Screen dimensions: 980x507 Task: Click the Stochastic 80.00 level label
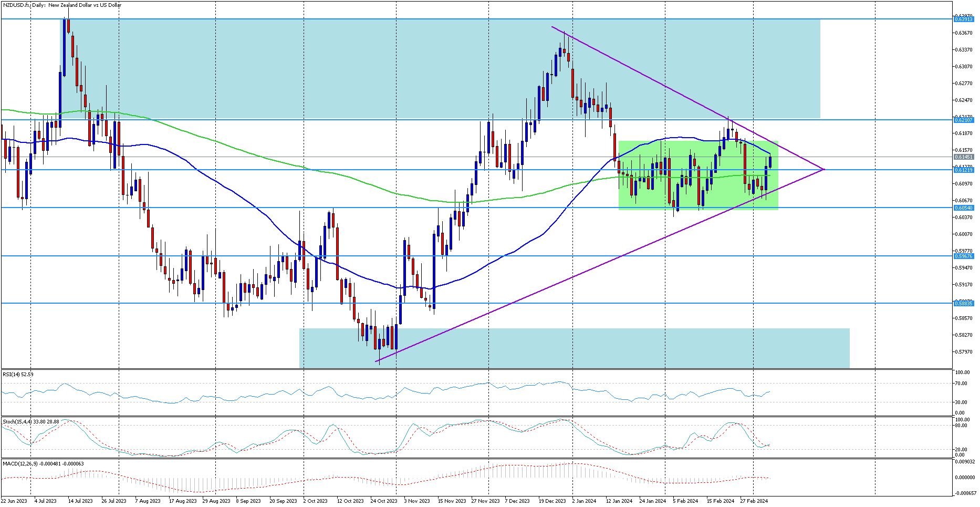[962, 426]
